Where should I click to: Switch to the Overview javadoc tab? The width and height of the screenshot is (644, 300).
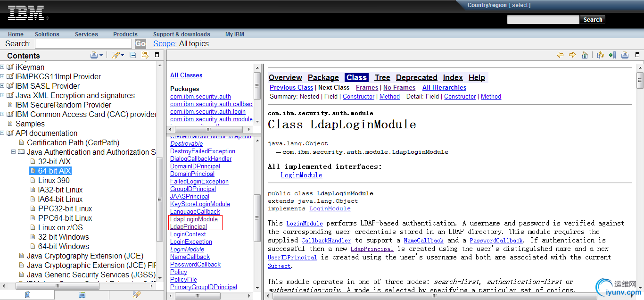[285, 77]
